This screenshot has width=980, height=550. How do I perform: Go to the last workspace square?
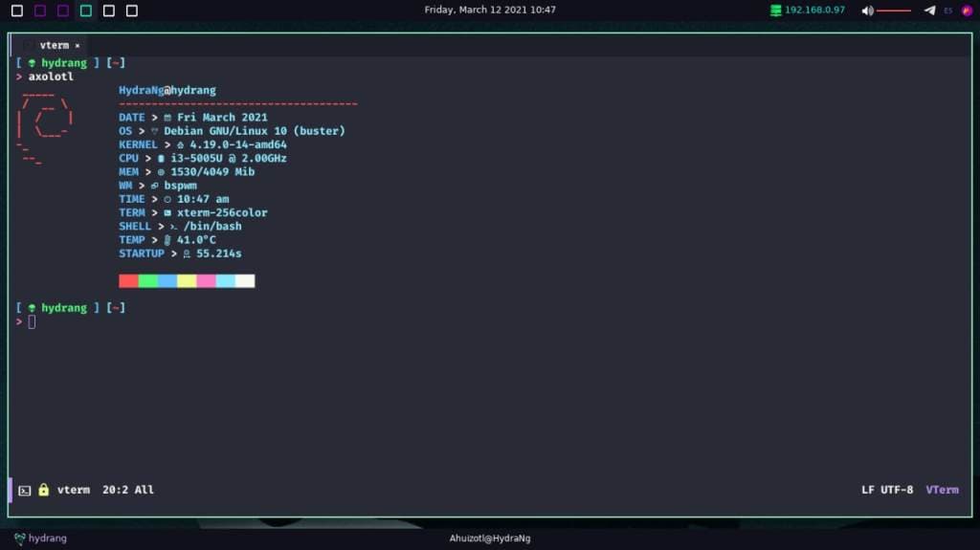coord(132,11)
